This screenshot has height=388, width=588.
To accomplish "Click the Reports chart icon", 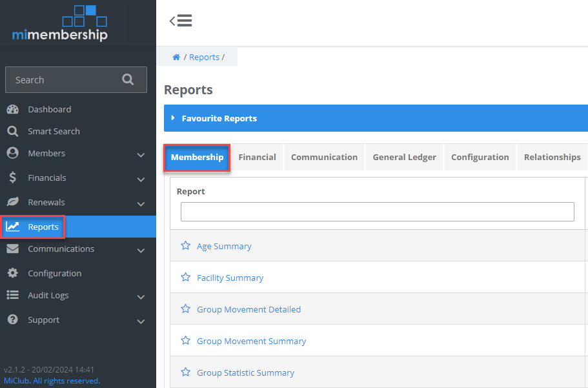I will pyautogui.click(x=12, y=227).
